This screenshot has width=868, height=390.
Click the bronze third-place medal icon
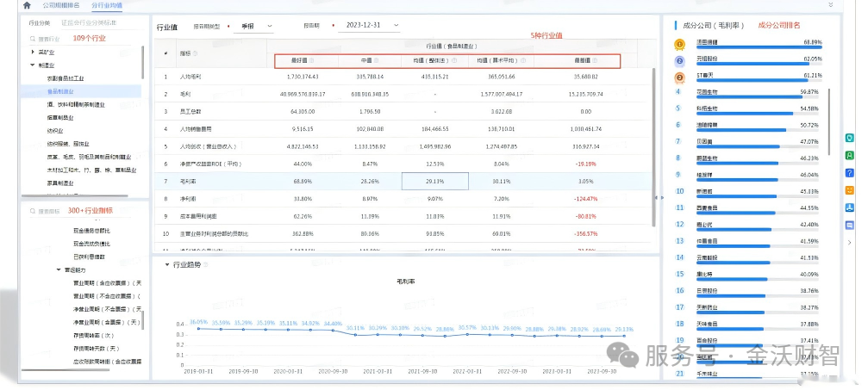[680, 77]
